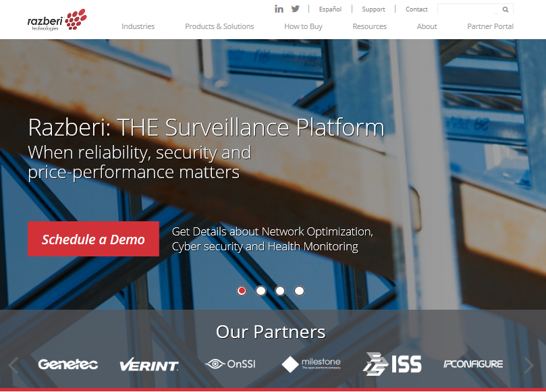Select the Milestone partner logo
The width and height of the screenshot is (546, 392).
pyautogui.click(x=311, y=364)
